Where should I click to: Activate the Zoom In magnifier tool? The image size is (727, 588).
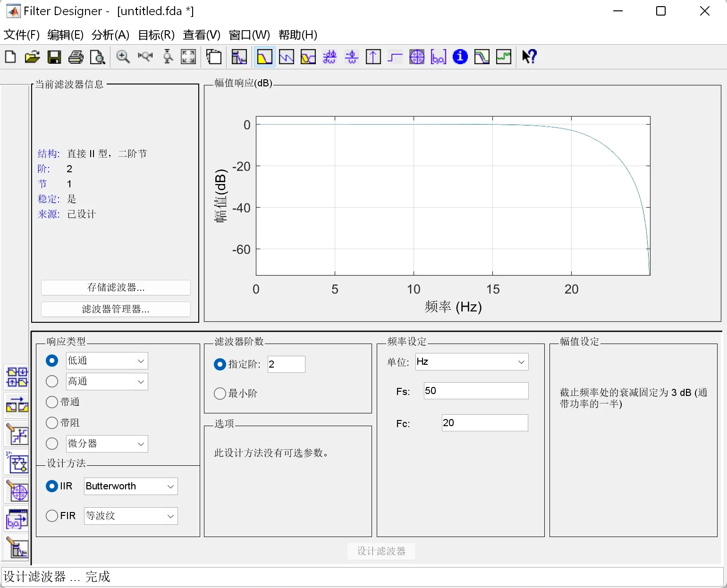pos(123,57)
